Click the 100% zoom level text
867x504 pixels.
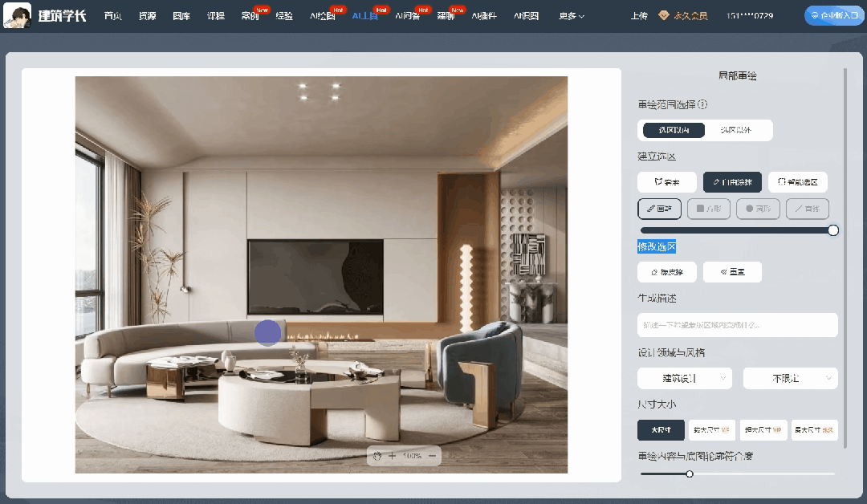[412, 456]
